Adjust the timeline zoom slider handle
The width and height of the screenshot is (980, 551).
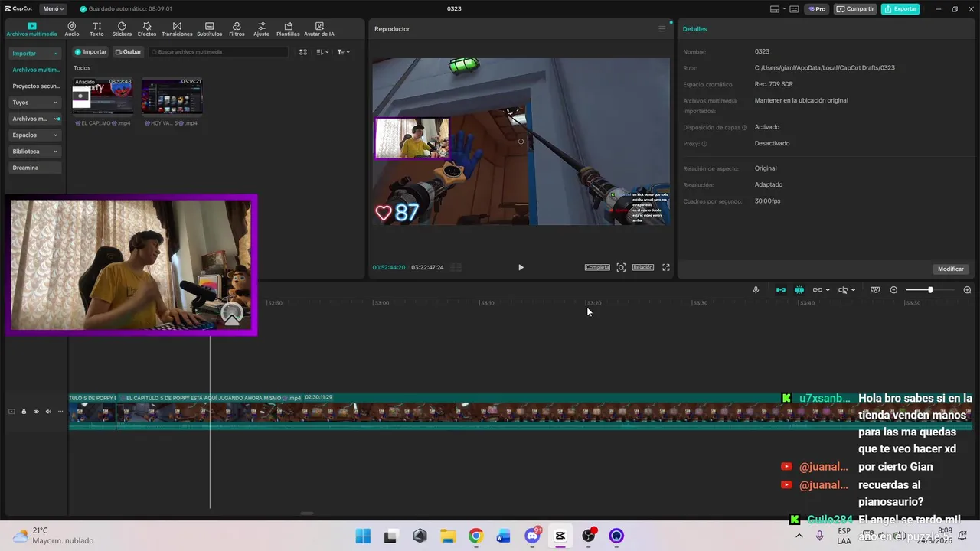click(x=930, y=290)
